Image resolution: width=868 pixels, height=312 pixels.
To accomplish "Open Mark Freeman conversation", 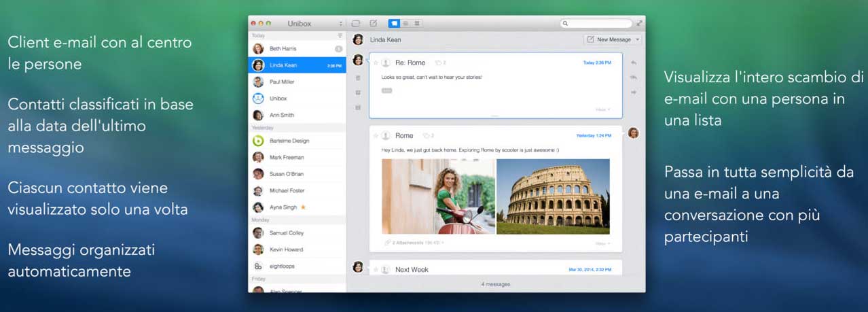I will (297, 157).
